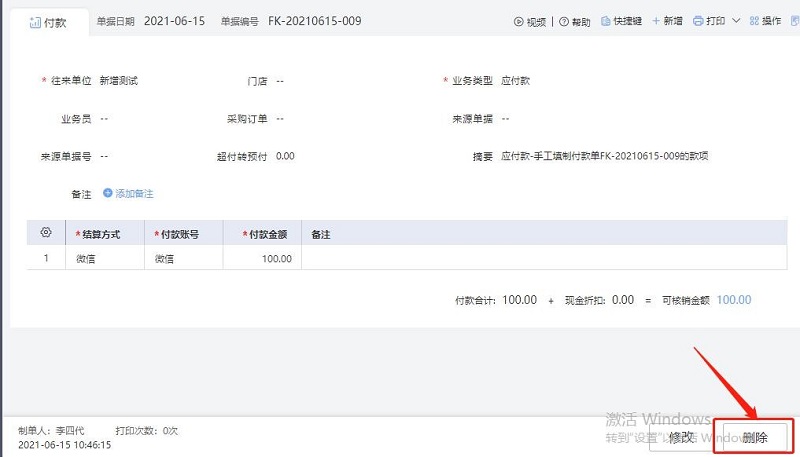
Task: Click the 打印 printer icon
Action: pyautogui.click(x=698, y=21)
